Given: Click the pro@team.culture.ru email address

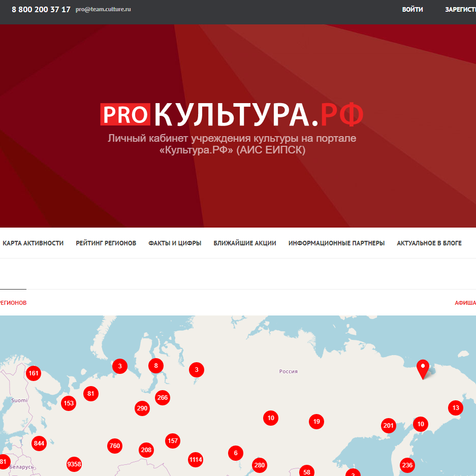Looking at the screenshot, I should point(103,9).
